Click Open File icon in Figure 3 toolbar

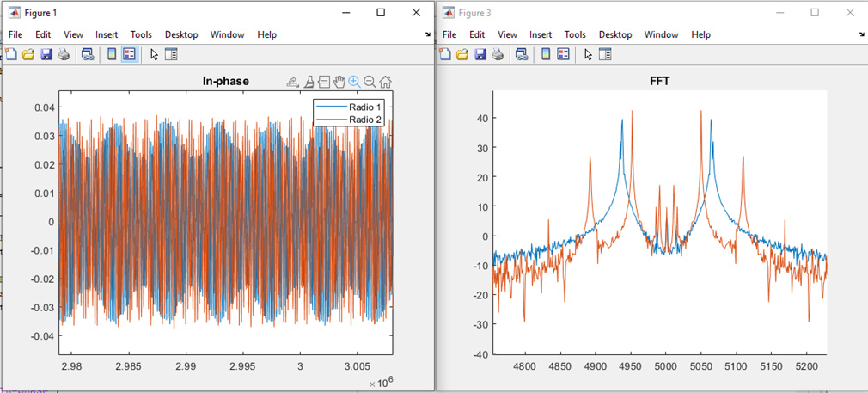[462, 54]
